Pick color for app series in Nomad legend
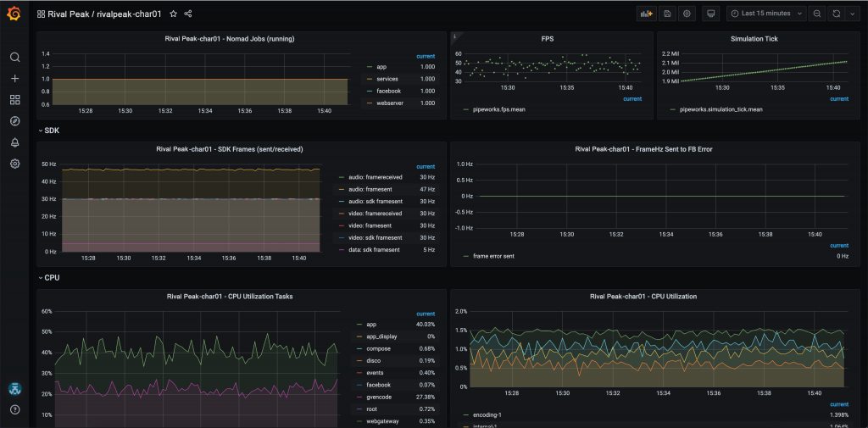 click(x=370, y=67)
